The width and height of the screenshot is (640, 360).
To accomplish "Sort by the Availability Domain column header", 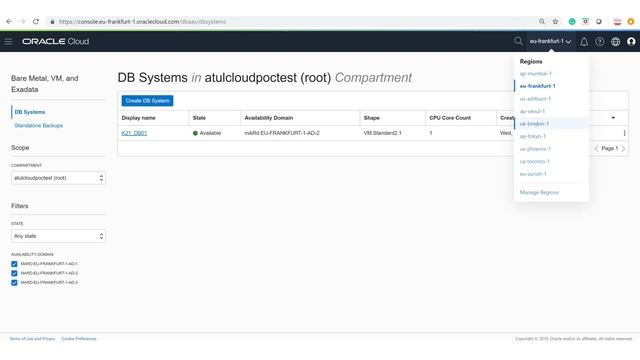I will point(269,118).
